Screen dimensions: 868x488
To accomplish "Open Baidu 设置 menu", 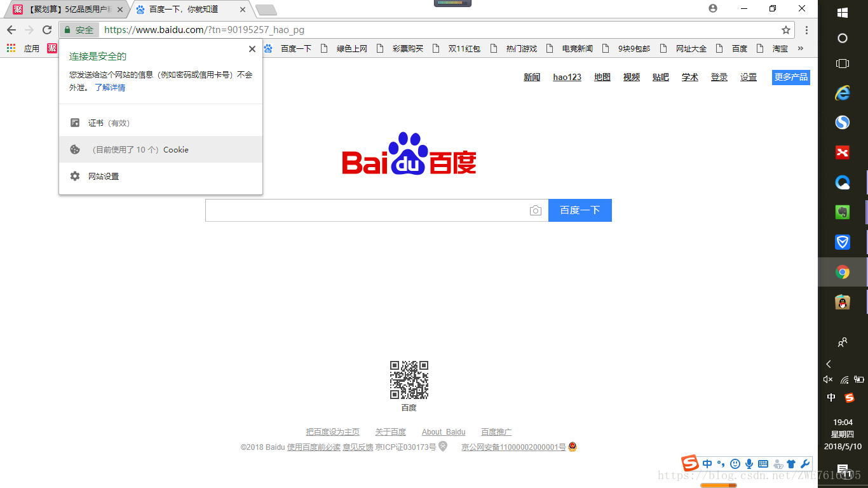I will pyautogui.click(x=749, y=77).
